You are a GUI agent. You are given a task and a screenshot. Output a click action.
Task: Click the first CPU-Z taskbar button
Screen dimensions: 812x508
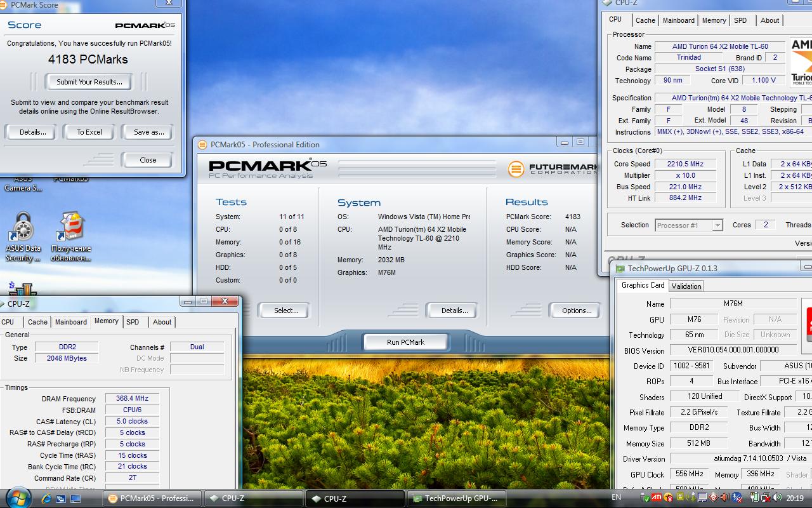254,498
